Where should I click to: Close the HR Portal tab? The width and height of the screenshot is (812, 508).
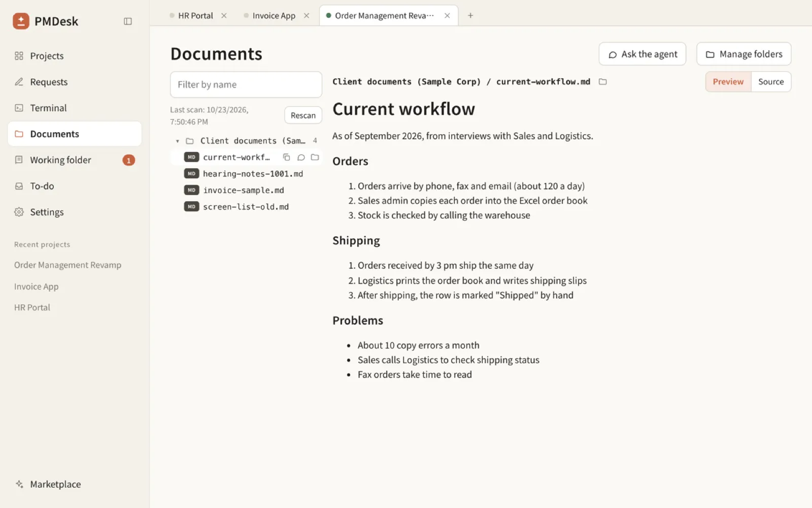pos(224,16)
